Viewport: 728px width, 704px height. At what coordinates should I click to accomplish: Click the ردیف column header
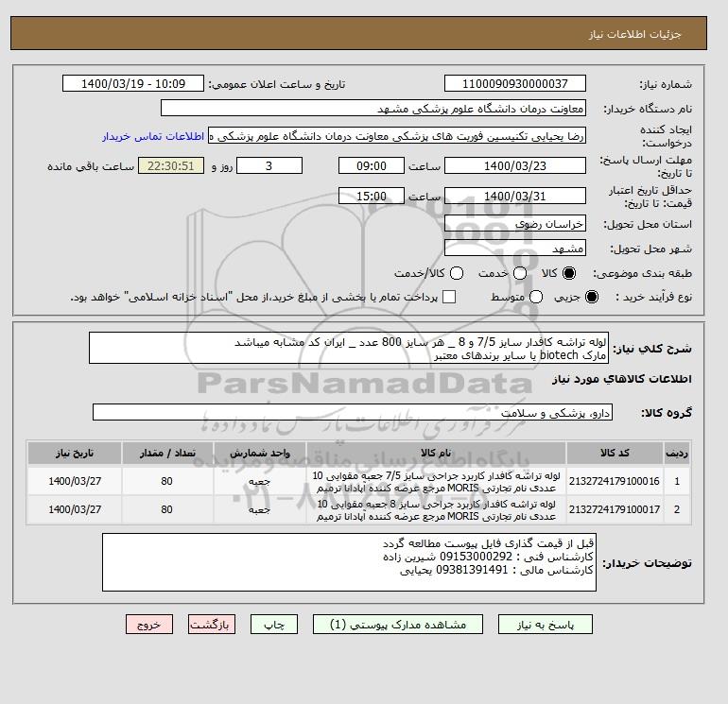point(676,453)
